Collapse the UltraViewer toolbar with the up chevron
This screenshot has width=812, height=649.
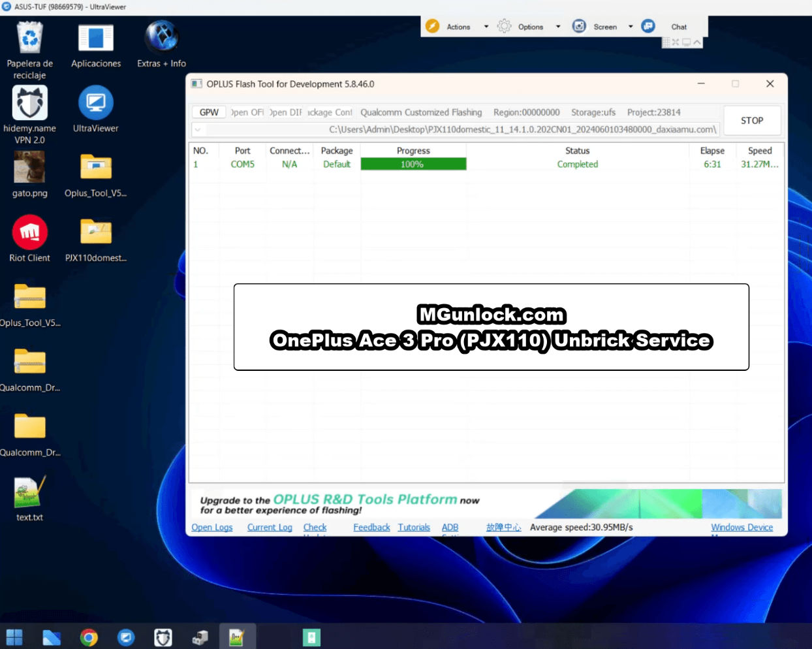(697, 42)
